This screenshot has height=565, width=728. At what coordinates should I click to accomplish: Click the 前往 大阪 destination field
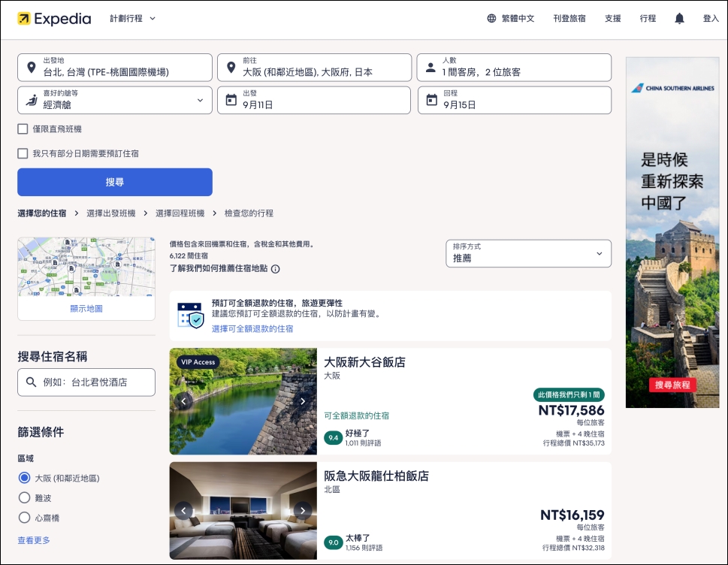pos(314,68)
